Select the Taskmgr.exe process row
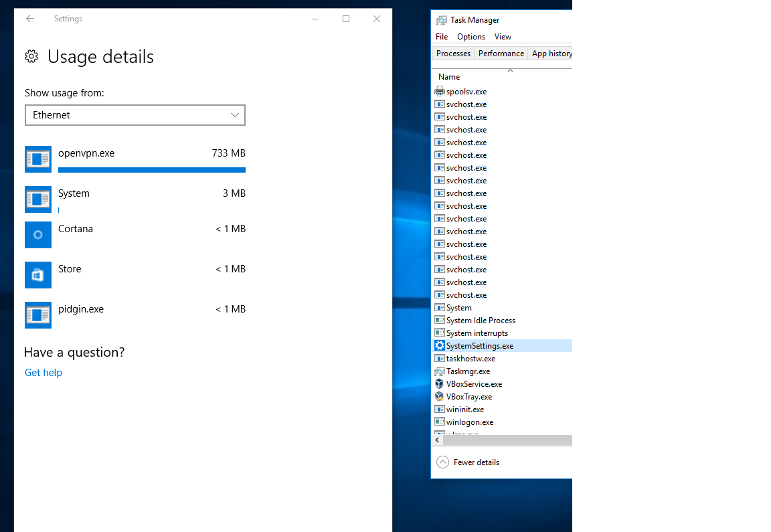This screenshot has height=532, width=771. pyautogui.click(x=468, y=371)
